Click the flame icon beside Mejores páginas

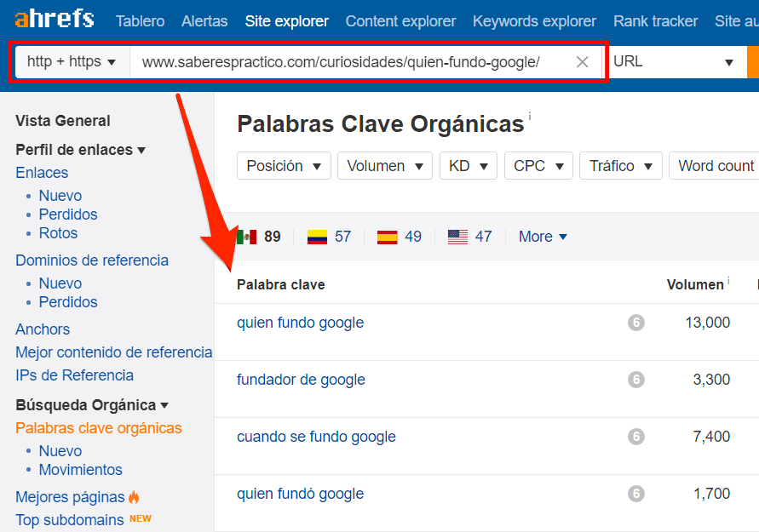(134, 496)
